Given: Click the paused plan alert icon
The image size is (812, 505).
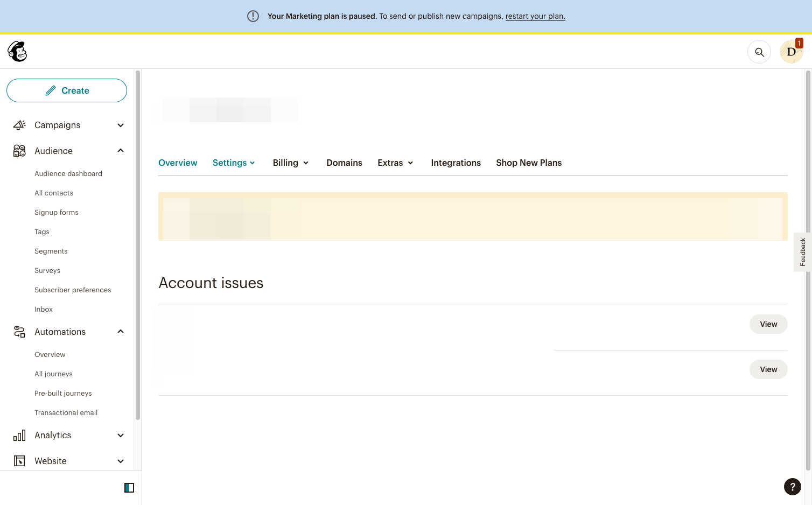Looking at the screenshot, I should [x=253, y=16].
